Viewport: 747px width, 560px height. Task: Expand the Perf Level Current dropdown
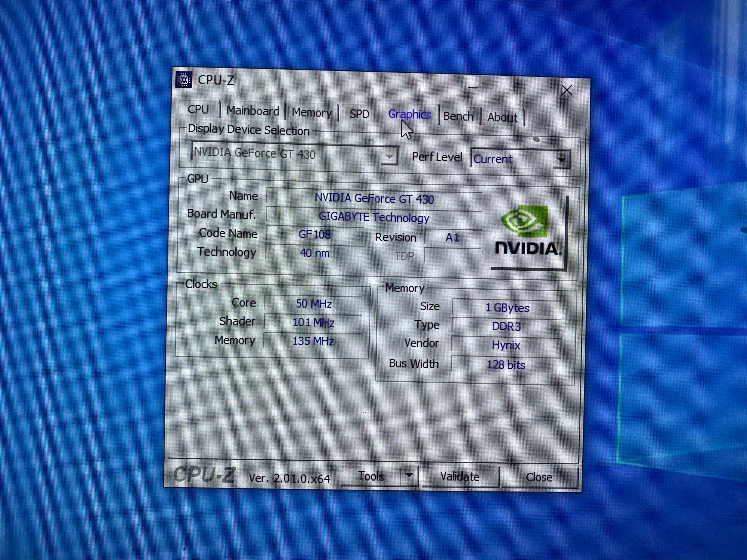tap(521, 159)
